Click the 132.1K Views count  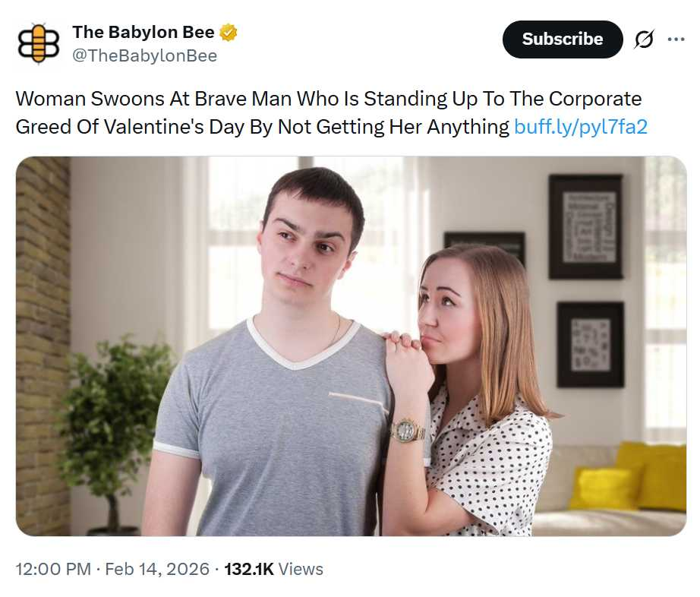[x=273, y=569]
